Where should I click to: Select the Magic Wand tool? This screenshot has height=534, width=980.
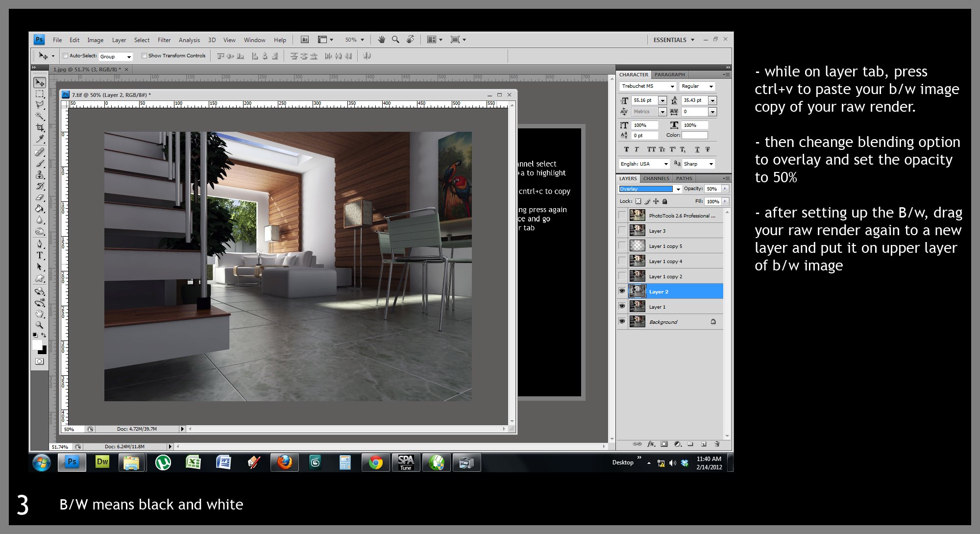point(40,116)
